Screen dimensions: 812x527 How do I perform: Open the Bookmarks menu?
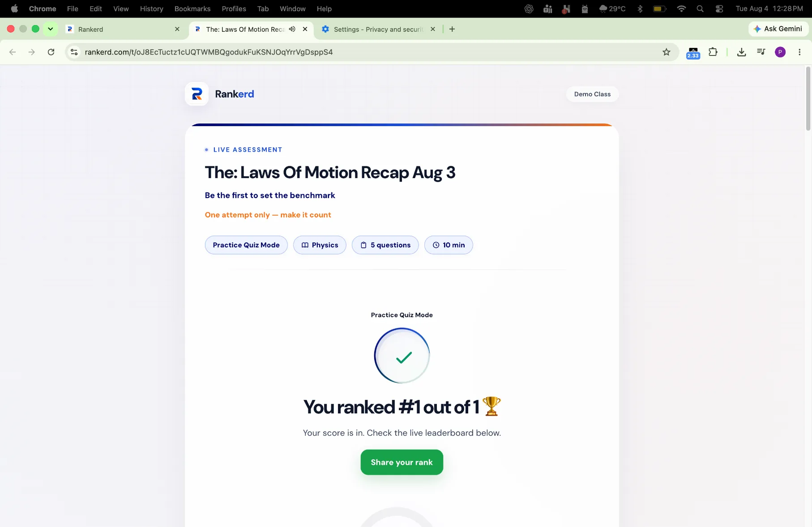pyautogui.click(x=192, y=8)
